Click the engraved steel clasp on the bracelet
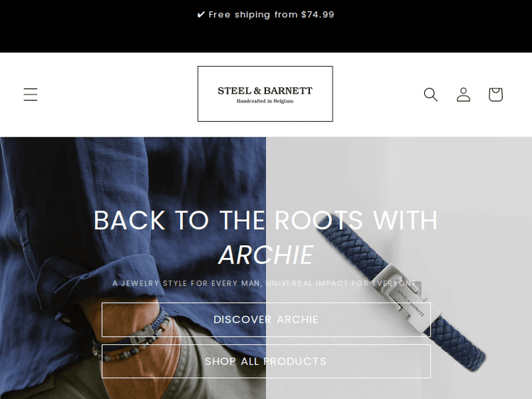532x399 pixels. [x=407, y=300]
